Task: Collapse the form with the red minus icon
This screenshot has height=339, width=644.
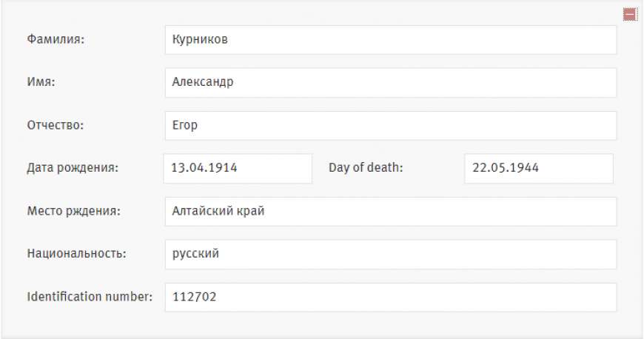Action: (630, 14)
